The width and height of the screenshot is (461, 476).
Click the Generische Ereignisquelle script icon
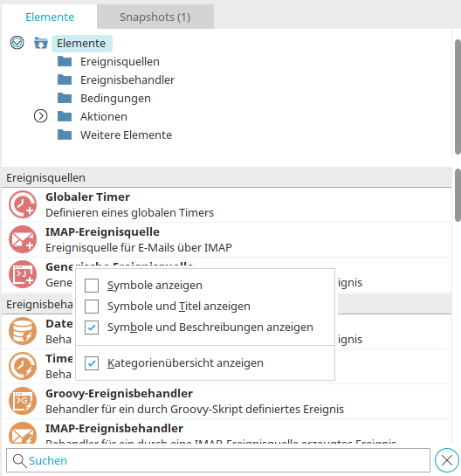point(23,274)
